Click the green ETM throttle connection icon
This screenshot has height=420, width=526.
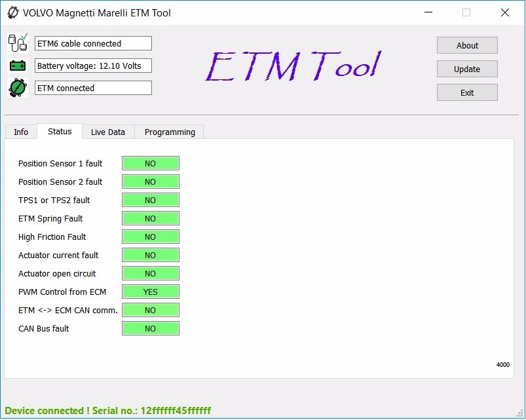tap(16, 86)
